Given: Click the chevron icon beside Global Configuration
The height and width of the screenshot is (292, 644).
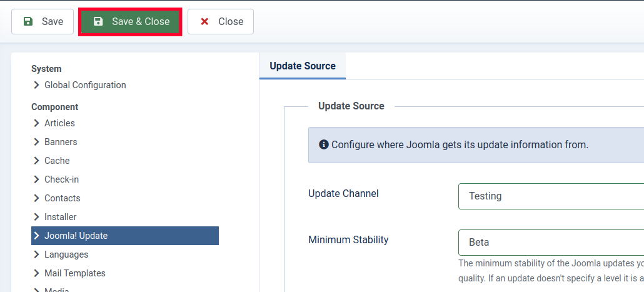Looking at the screenshot, I should click(36, 85).
